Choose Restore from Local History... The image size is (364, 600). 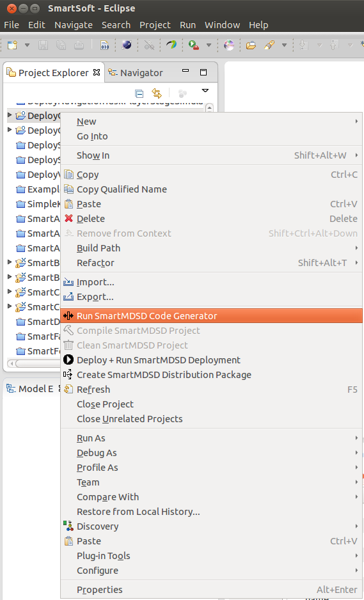(211, 512)
